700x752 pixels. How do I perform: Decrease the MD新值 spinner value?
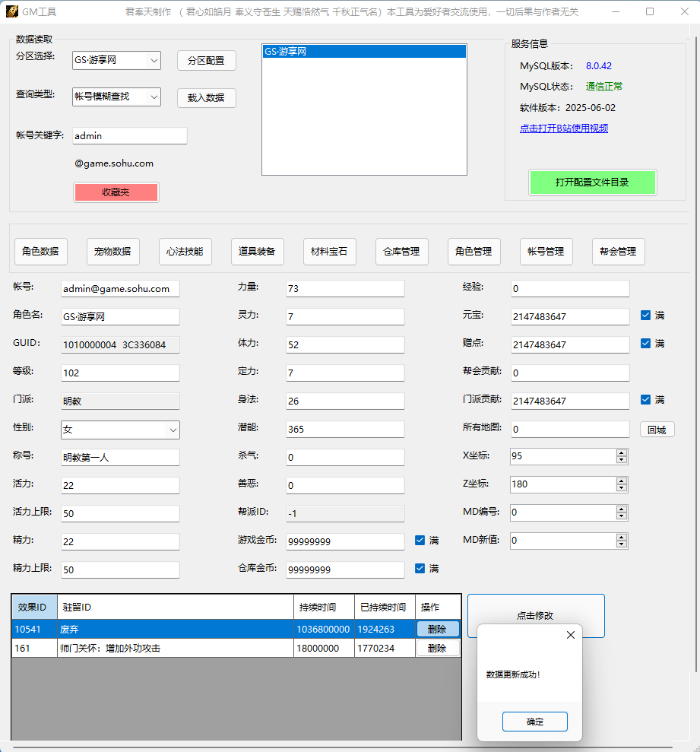[x=622, y=544]
